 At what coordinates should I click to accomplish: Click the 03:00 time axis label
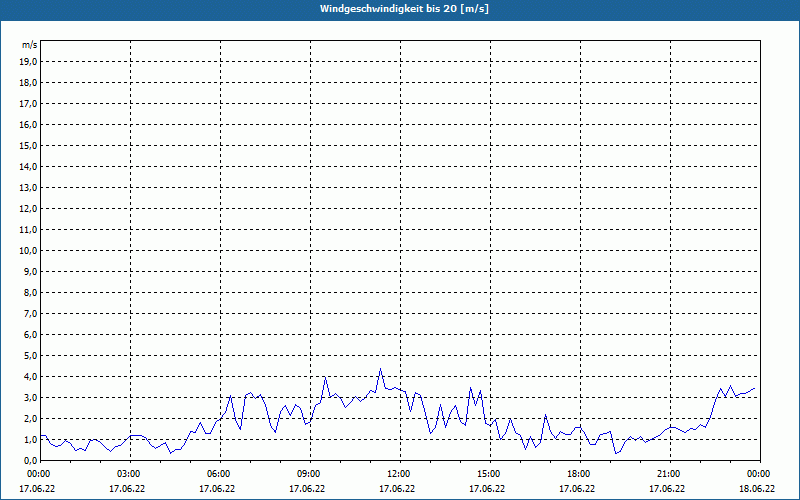[x=128, y=474]
